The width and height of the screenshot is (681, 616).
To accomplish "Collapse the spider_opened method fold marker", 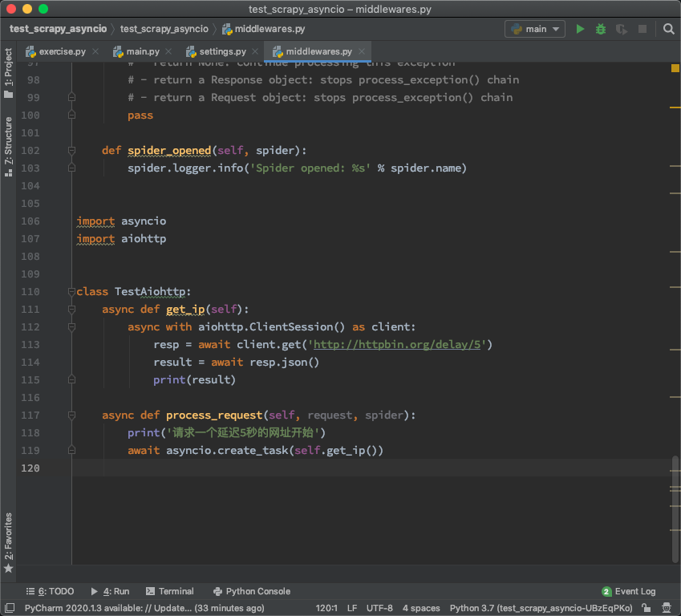I will pyautogui.click(x=72, y=151).
